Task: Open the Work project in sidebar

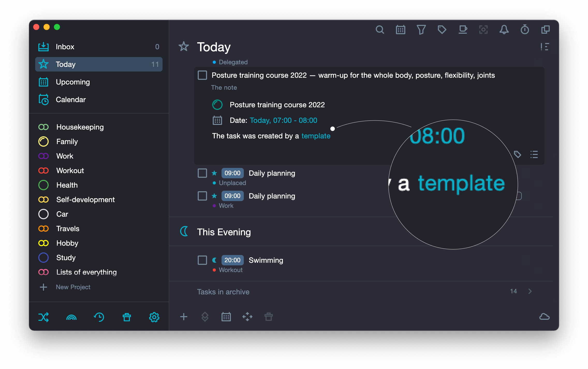Action: [99, 156]
